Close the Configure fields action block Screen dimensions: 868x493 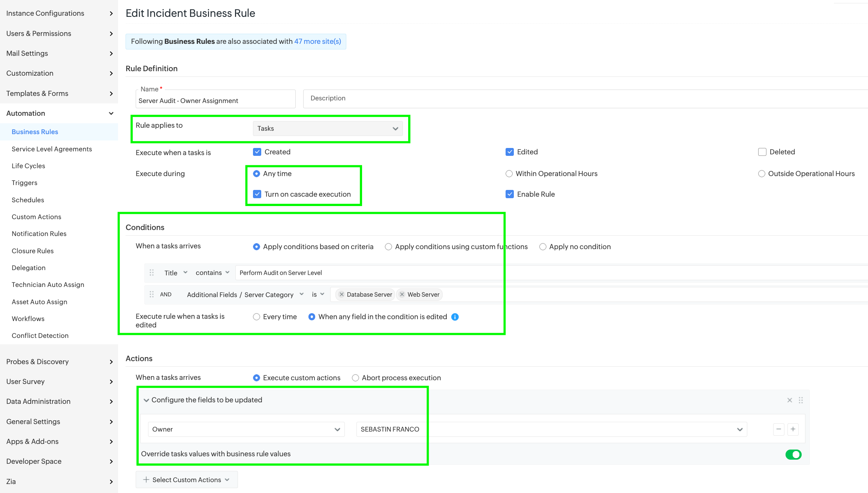790,400
